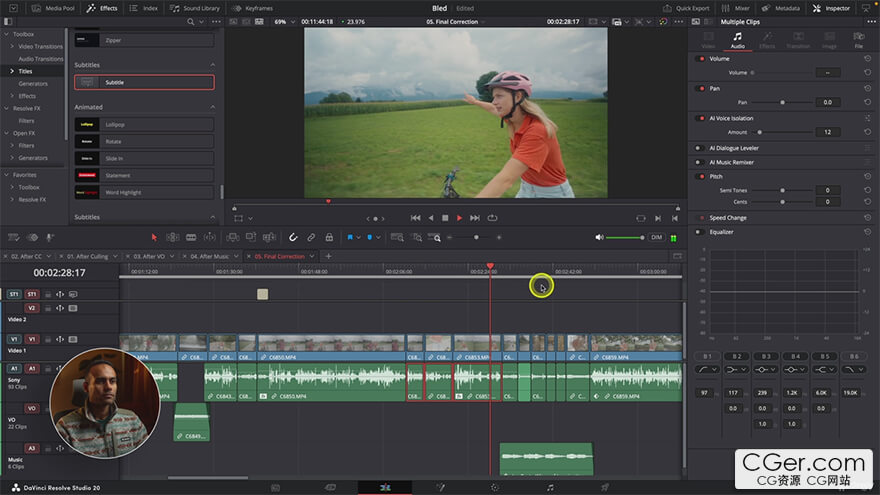
Task: Select the arrow Selection Mode tool
Action: 154,237
